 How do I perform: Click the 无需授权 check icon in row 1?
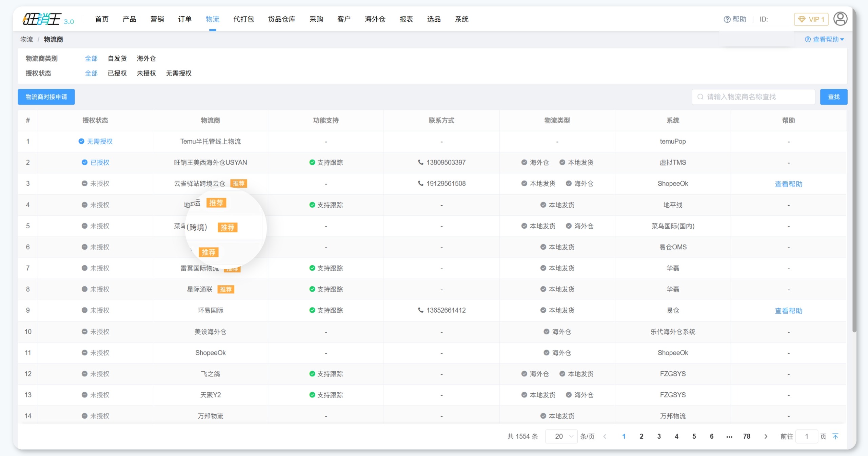(81, 141)
